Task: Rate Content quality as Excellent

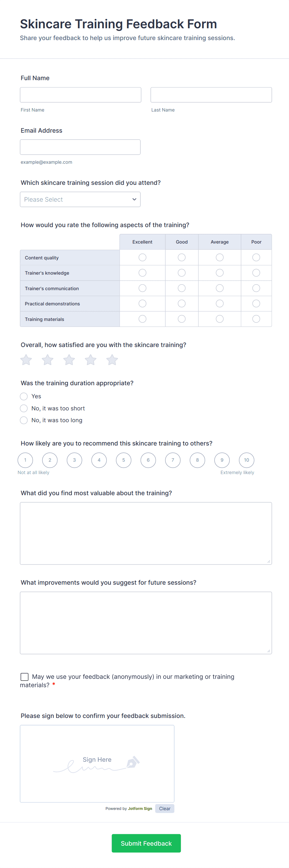Action: tap(142, 257)
